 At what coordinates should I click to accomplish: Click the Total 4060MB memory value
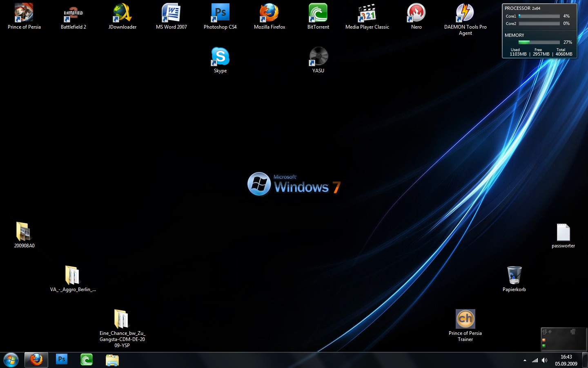tap(564, 52)
